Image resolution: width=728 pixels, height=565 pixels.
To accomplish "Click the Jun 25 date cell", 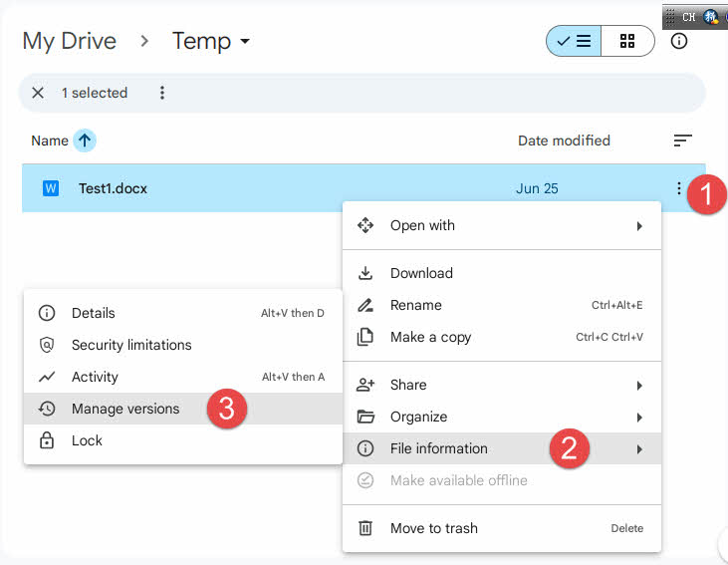I will pyautogui.click(x=537, y=188).
